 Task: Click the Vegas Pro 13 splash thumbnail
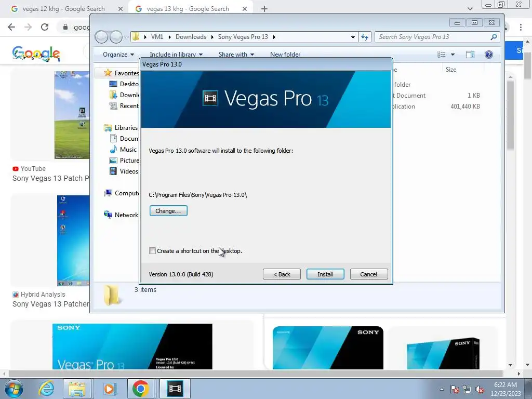click(132, 347)
